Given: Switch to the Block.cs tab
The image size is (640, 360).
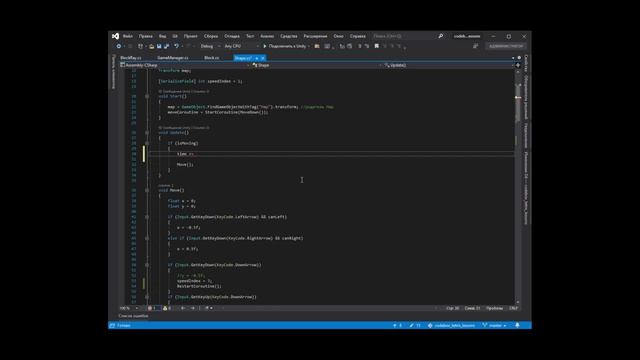Looking at the screenshot, I should pos(211,58).
